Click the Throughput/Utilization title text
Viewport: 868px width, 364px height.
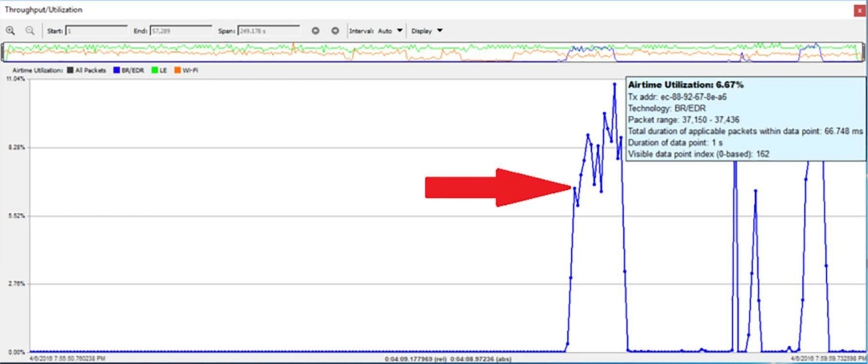tap(43, 10)
